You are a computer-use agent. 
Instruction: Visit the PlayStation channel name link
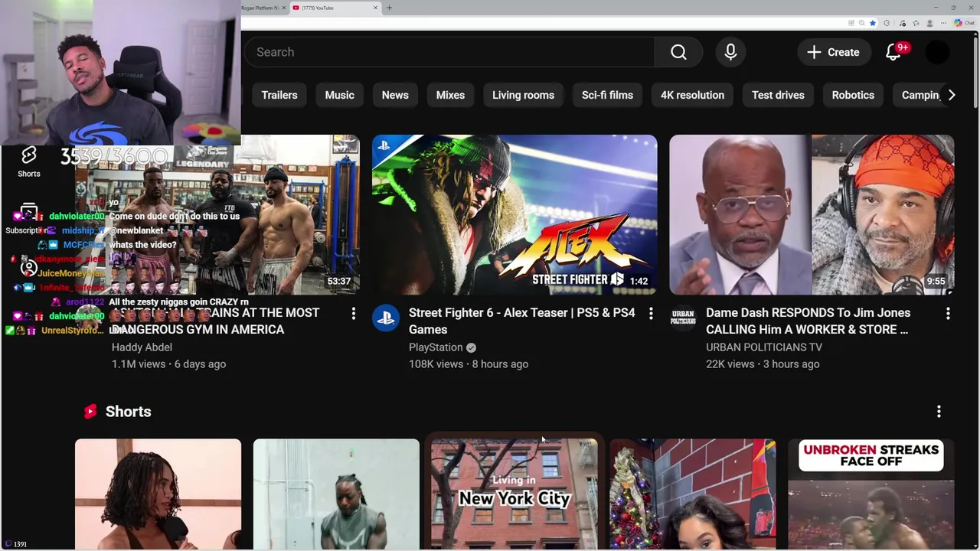436,347
